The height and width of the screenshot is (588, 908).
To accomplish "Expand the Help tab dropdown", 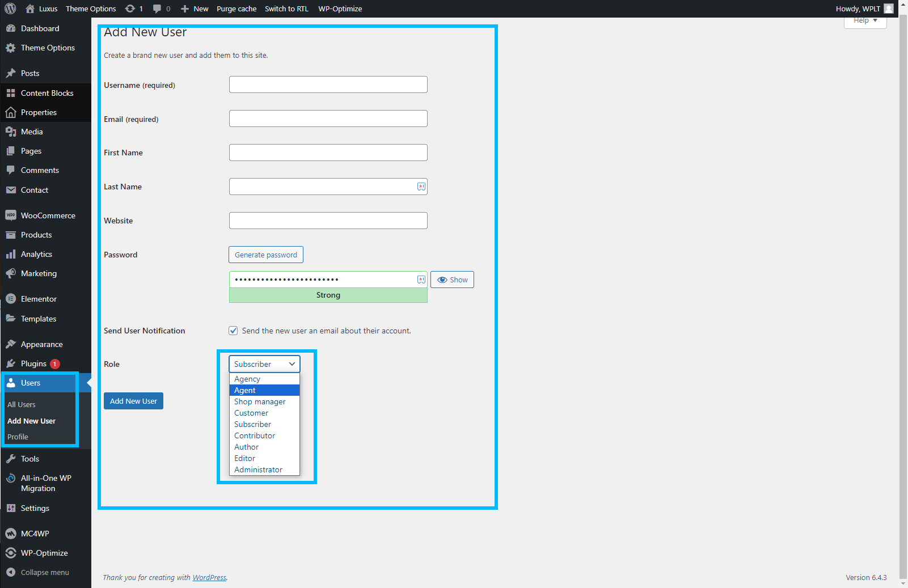I will tap(865, 21).
